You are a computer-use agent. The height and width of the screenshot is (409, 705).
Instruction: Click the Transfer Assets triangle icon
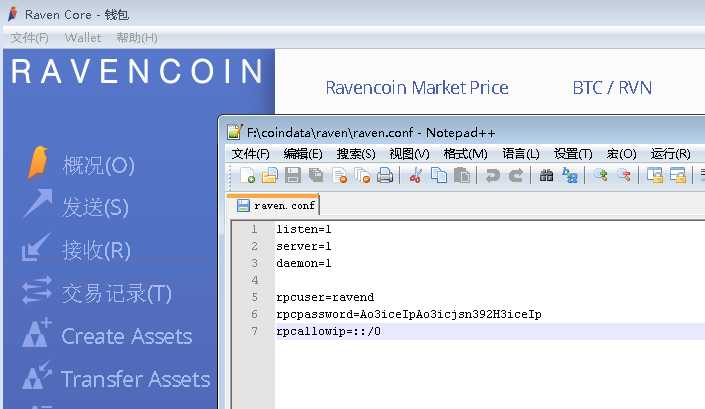point(37,375)
